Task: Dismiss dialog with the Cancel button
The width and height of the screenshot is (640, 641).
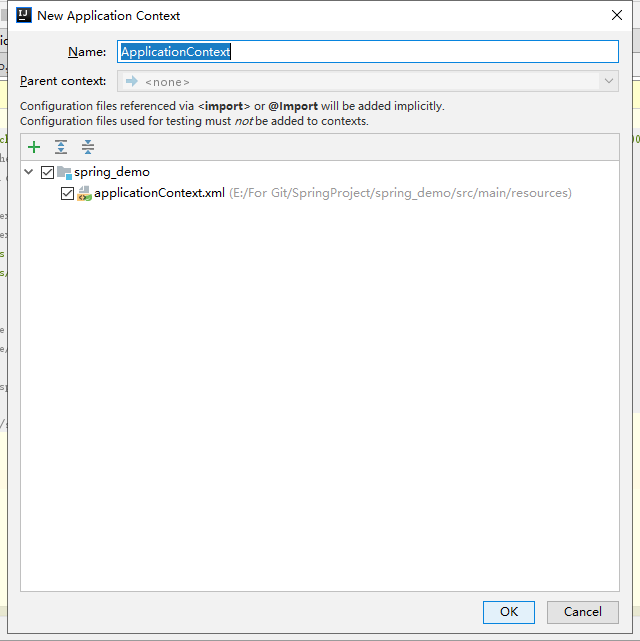Action: pyautogui.click(x=582, y=612)
